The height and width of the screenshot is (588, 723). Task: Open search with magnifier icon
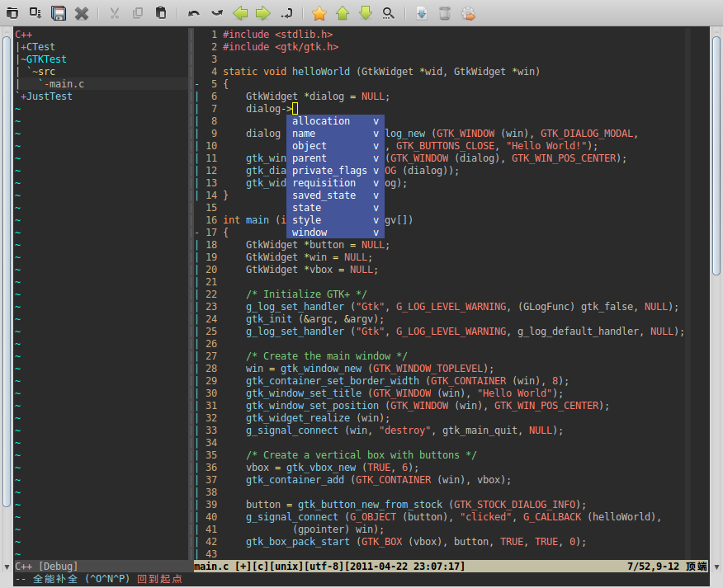pos(388,13)
